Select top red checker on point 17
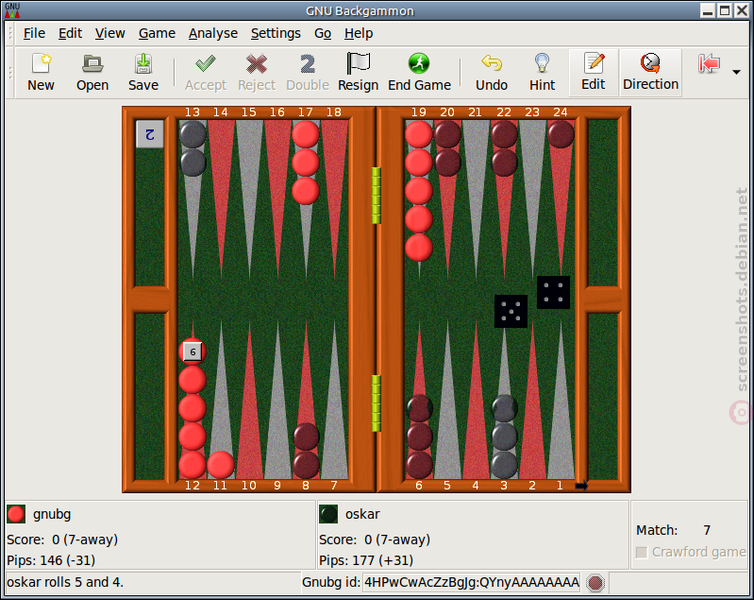 (x=305, y=134)
